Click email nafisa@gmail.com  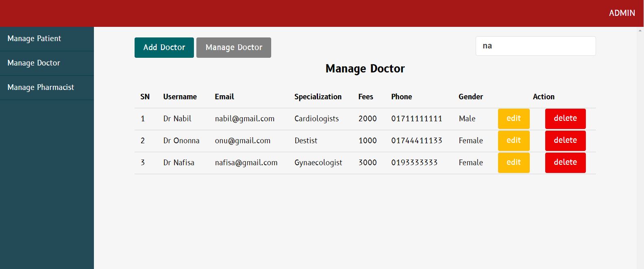click(246, 163)
